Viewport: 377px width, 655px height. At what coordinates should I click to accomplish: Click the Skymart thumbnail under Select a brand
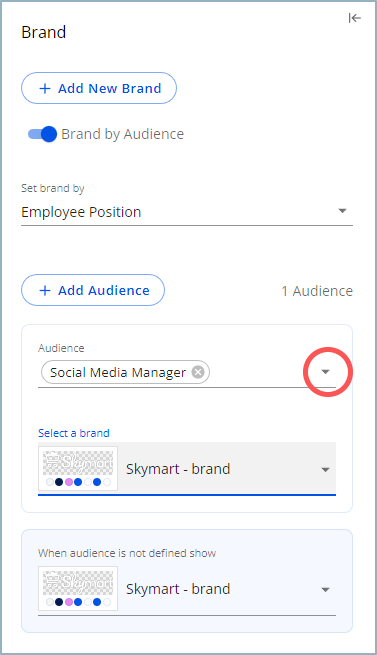[x=78, y=468]
